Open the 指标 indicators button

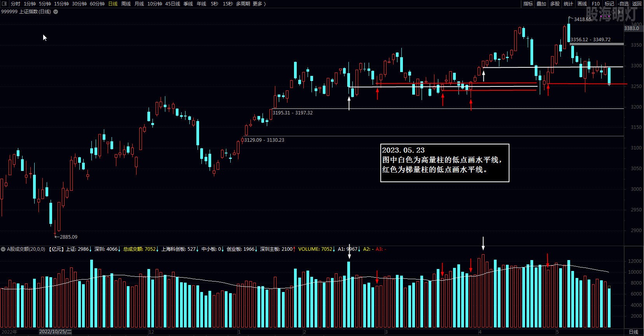(528, 4)
